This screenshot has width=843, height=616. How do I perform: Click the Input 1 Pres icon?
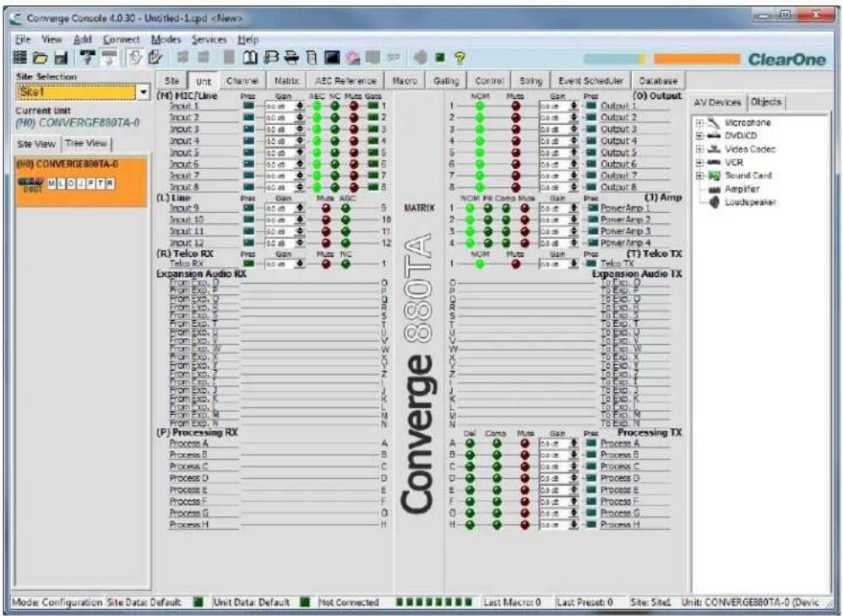coord(248,106)
